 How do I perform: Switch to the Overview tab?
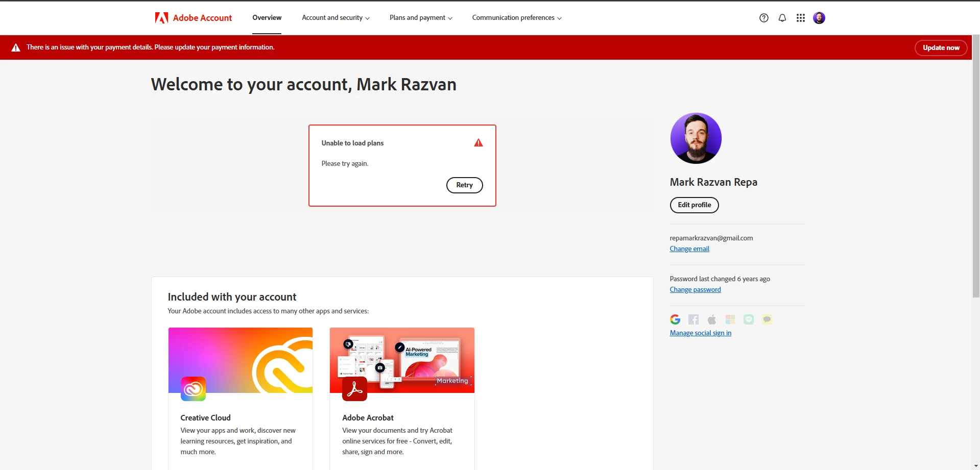pos(267,18)
